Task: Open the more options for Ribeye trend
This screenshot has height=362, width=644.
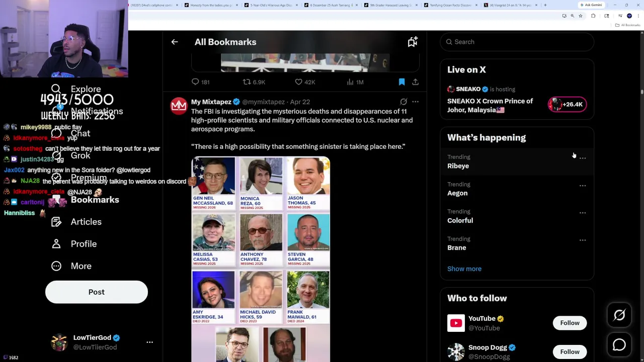Action: 583,158
